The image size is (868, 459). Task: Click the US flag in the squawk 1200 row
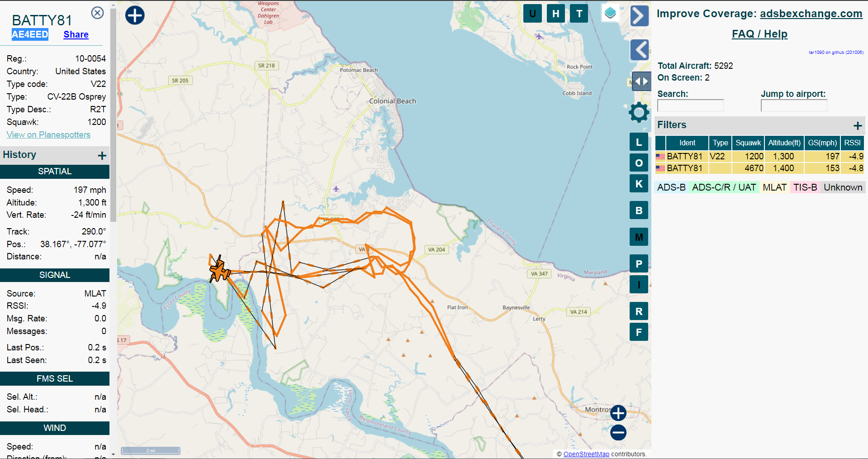[x=660, y=157]
